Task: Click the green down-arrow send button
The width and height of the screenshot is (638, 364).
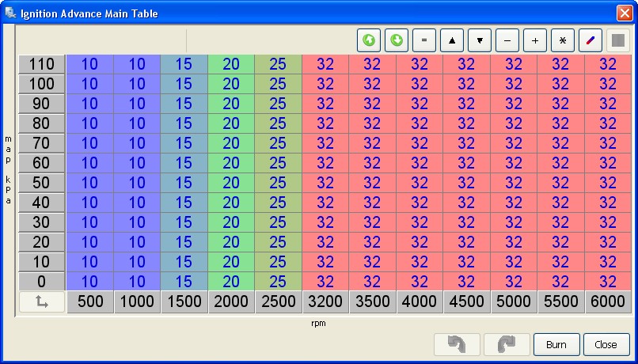Action: pyautogui.click(x=397, y=40)
